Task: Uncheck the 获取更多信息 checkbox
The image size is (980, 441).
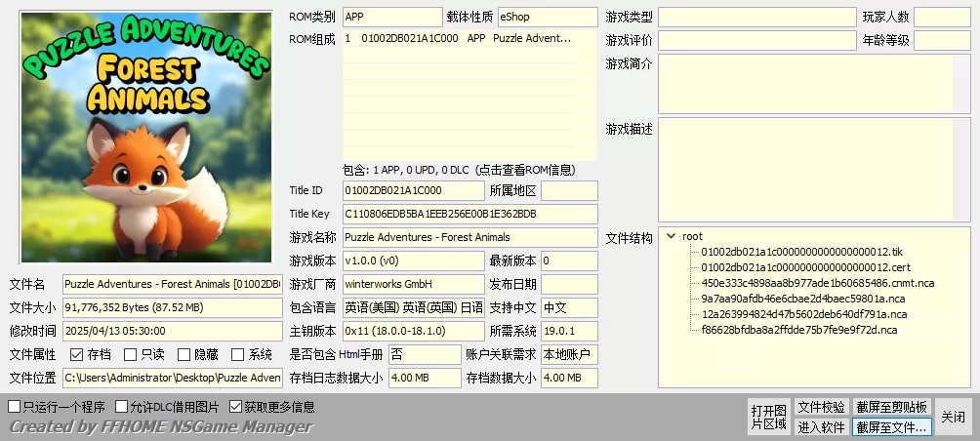Action: tap(235, 406)
